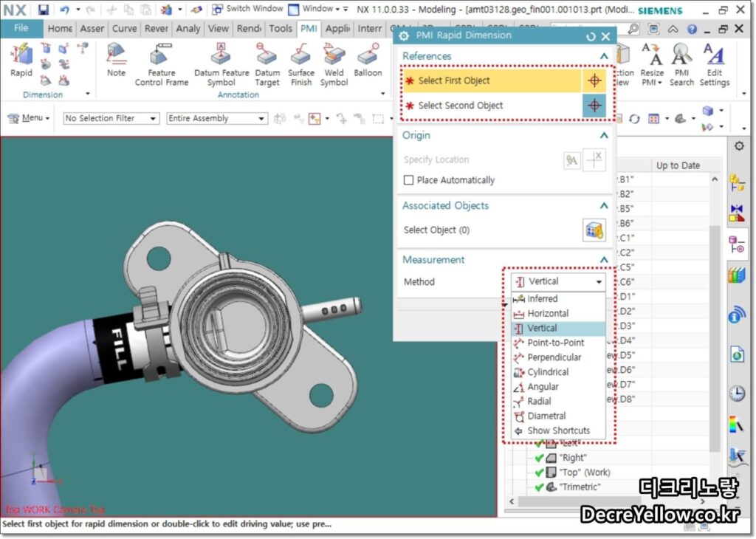
Task: Switch to the Tools ribbon tab
Action: [280, 29]
